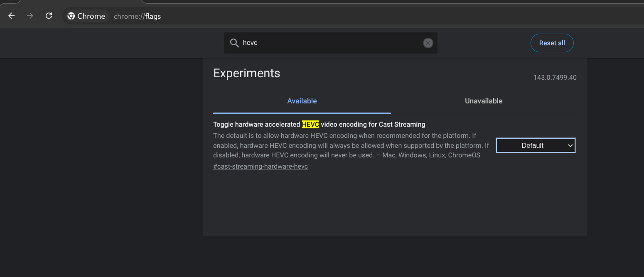
Task: Switch to the Unavailable tab
Action: pos(483,101)
